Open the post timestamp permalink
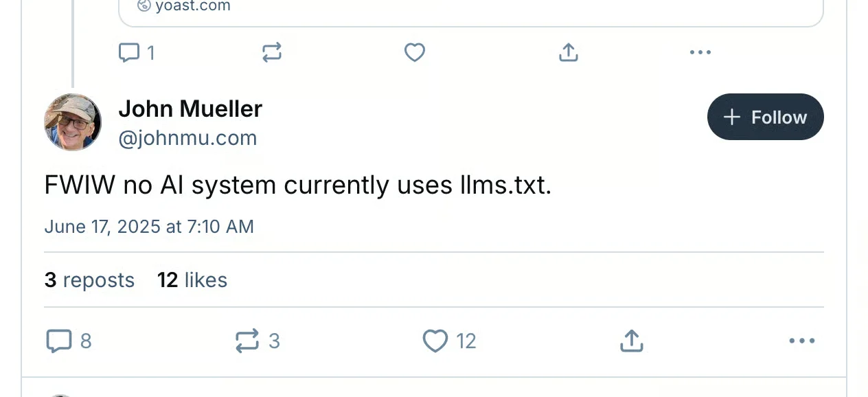 (x=149, y=226)
